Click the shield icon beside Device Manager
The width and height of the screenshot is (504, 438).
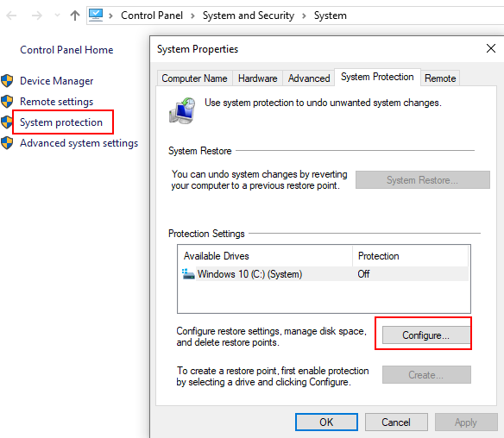7,81
